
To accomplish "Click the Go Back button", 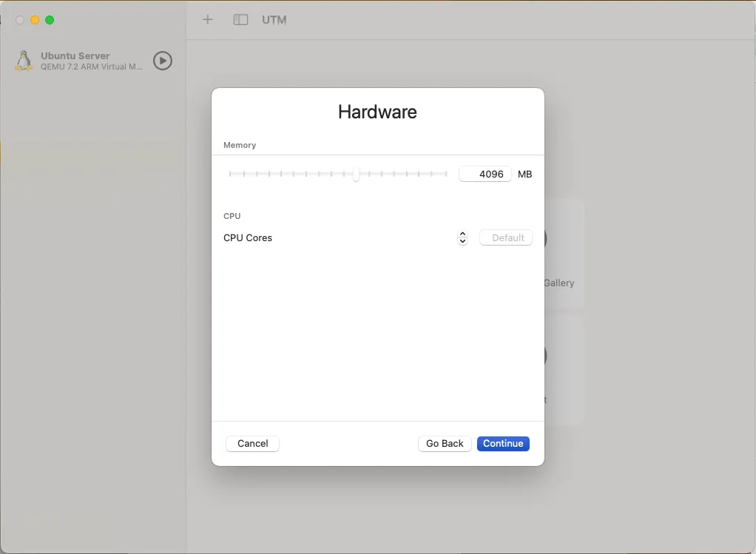I will (x=445, y=444).
